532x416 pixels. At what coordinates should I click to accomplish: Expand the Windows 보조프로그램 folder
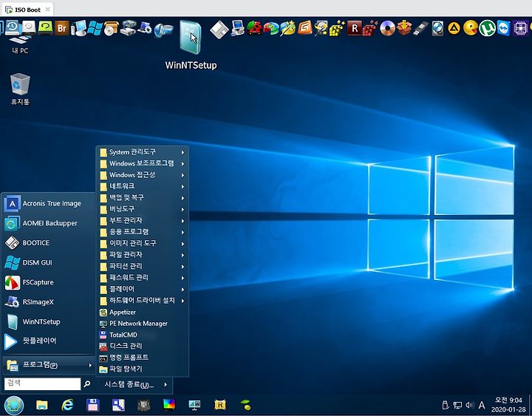[143, 163]
